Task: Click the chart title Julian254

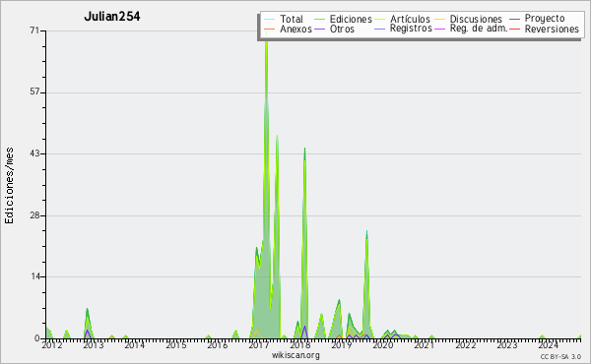Action: [x=112, y=17]
